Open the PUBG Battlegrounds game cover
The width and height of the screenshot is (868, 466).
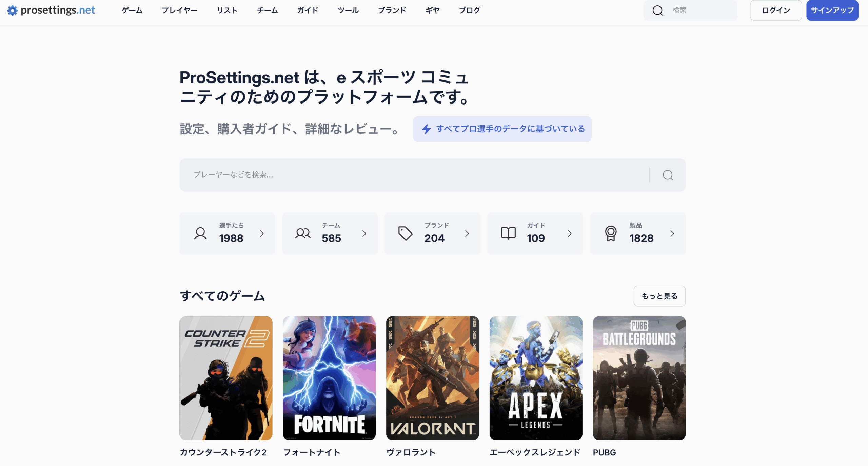click(x=639, y=378)
